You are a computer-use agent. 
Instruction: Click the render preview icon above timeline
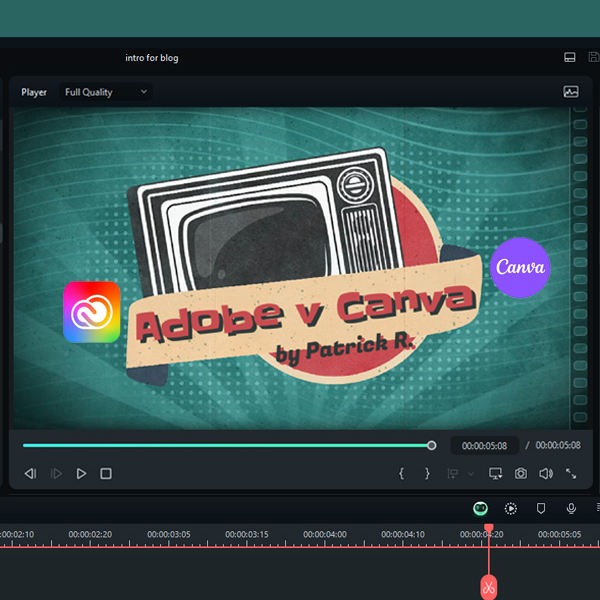click(x=511, y=508)
